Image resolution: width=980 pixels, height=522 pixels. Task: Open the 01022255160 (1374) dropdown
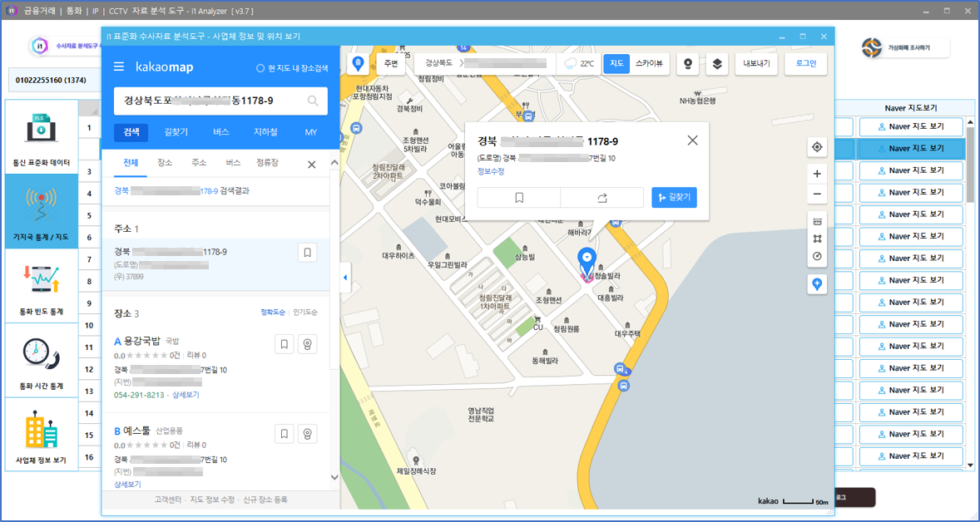(x=54, y=80)
